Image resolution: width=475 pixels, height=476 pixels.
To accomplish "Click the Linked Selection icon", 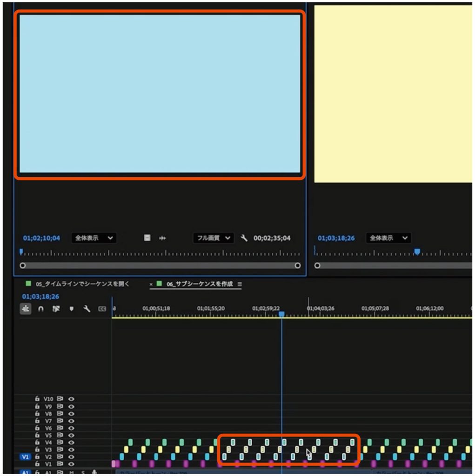I will pyautogui.click(x=56, y=309).
